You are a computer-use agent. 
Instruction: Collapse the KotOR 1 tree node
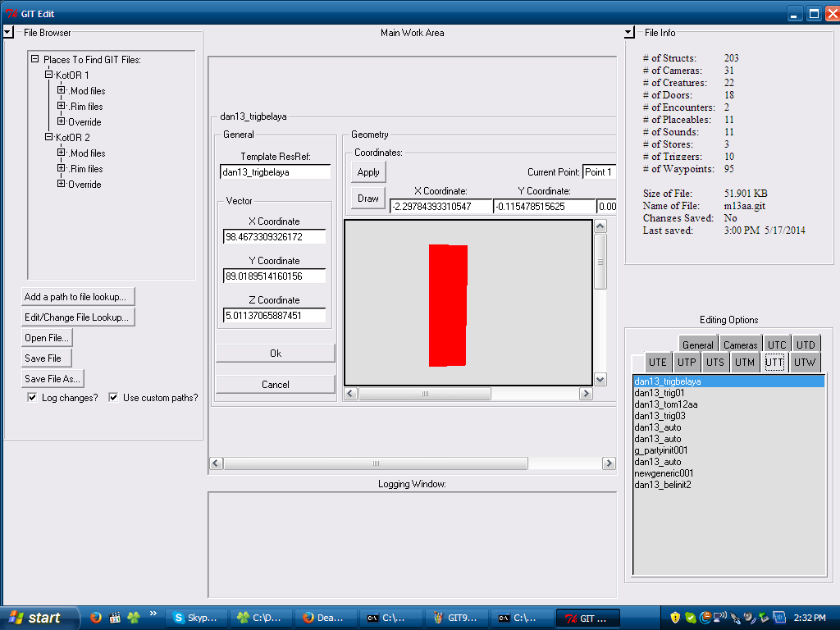[x=49, y=75]
